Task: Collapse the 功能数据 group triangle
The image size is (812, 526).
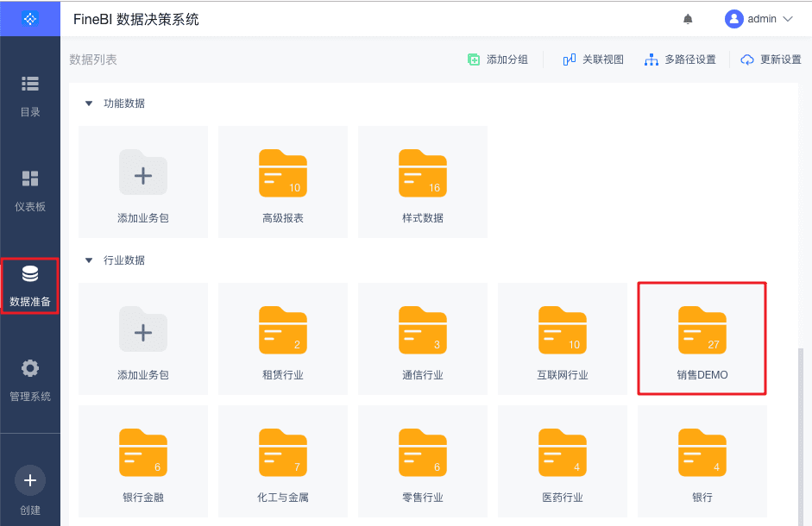Action: coord(89,103)
